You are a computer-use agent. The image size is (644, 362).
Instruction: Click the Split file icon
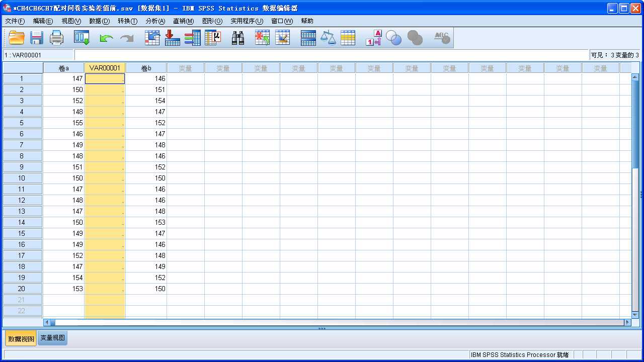(x=308, y=38)
